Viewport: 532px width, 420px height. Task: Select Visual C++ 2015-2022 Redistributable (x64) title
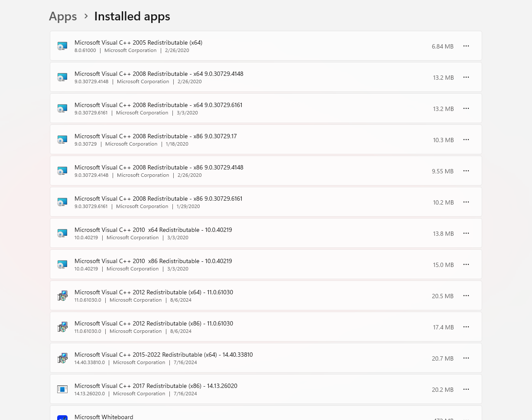tap(163, 355)
